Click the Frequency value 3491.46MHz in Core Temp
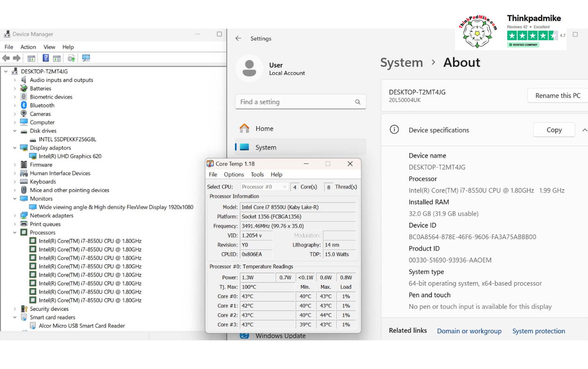Image resolution: width=588 pixels, height=369 pixels. pyautogui.click(x=297, y=226)
